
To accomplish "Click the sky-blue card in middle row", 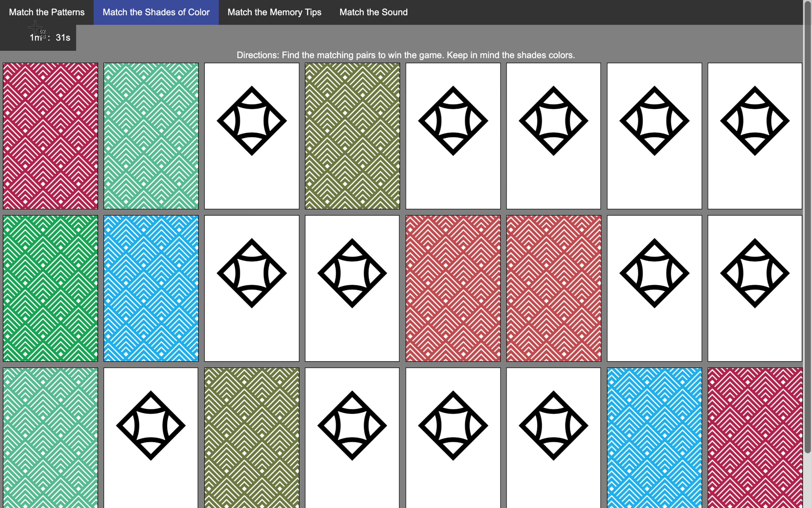I will tap(151, 288).
